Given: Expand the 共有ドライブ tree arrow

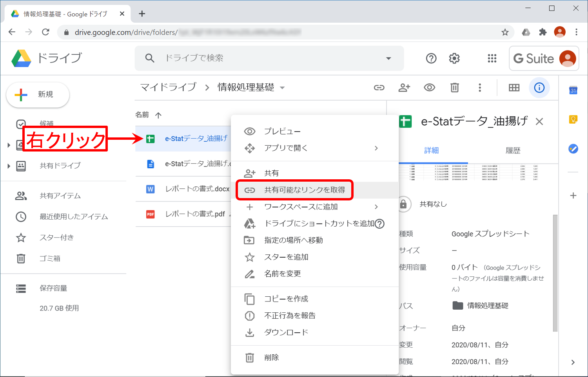Looking at the screenshot, I should (x=9, y=166).
